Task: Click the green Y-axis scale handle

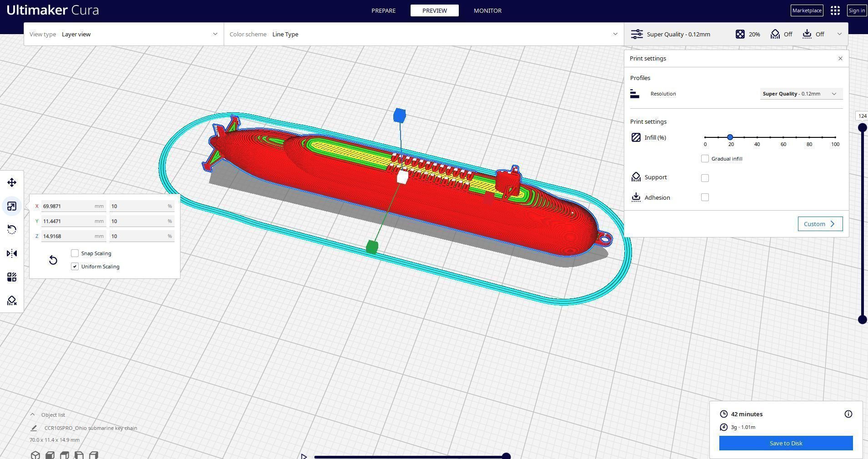Action: (372, 247)
